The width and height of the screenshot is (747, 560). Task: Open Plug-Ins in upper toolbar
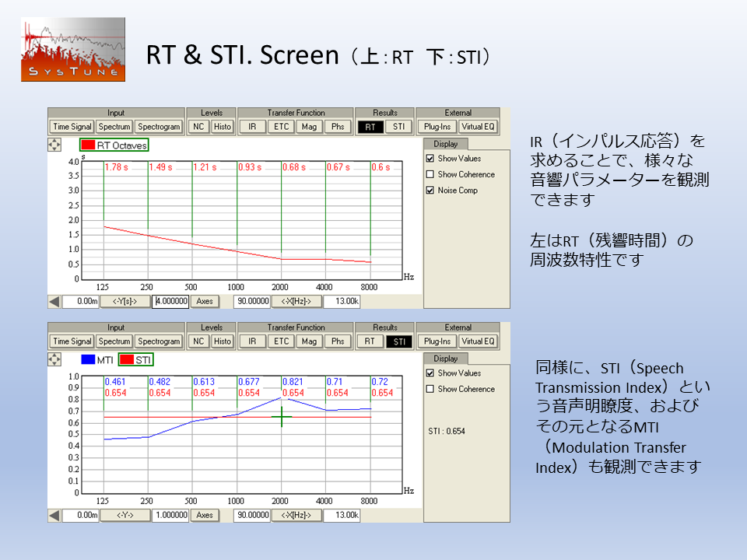coord(437,127)
